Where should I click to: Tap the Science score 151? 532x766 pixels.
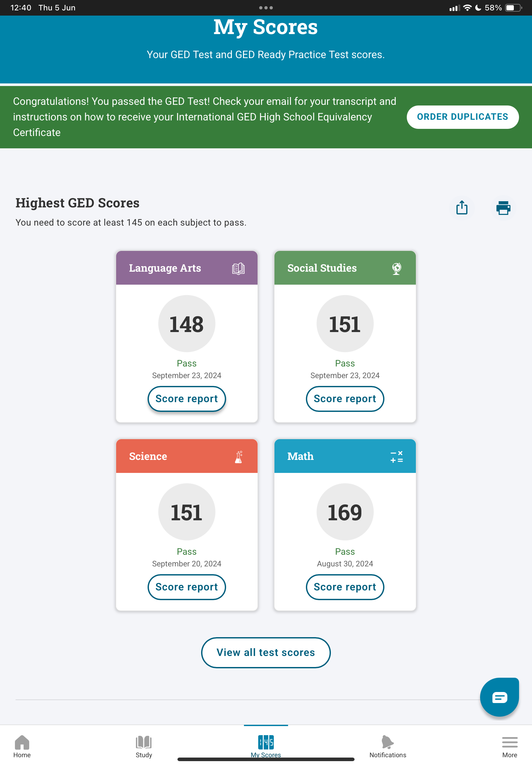point(187,512)
